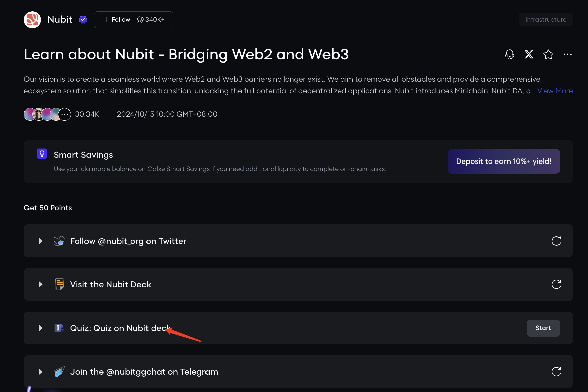Refresh the Visit the Nubit Deck task

coord(556,284)
